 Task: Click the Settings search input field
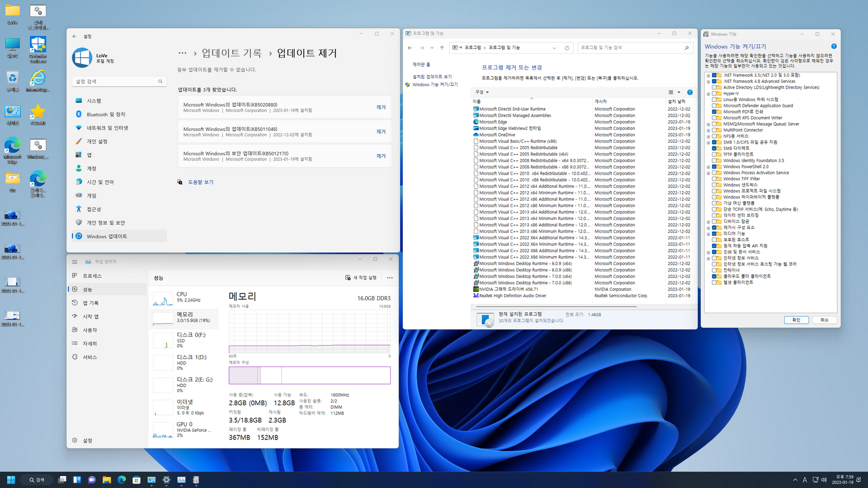[119, 81]
